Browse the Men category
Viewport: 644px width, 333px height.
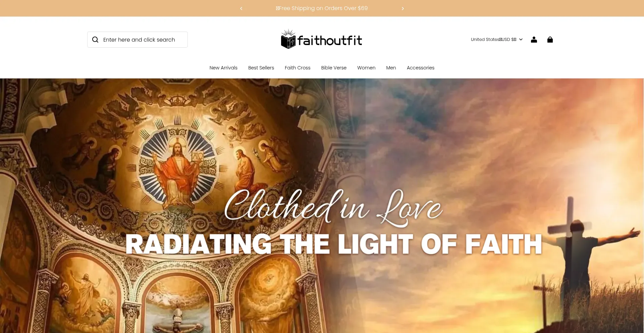391,68
